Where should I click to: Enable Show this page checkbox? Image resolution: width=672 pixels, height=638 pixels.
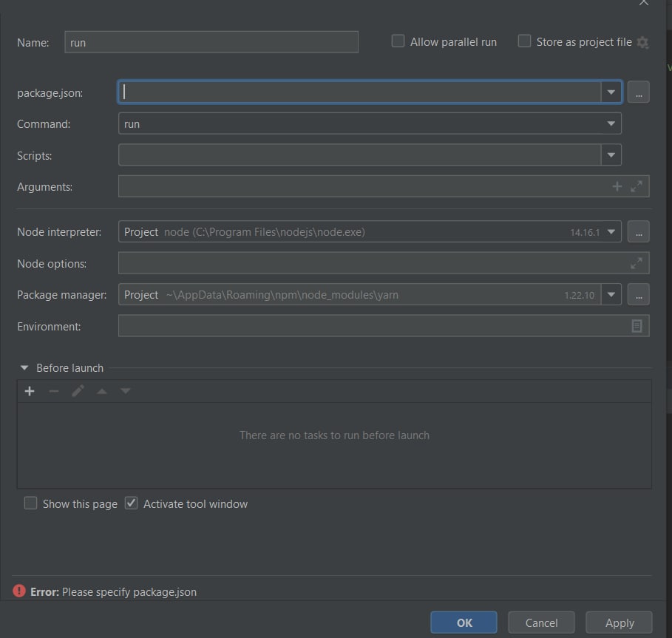click(30, 503)
